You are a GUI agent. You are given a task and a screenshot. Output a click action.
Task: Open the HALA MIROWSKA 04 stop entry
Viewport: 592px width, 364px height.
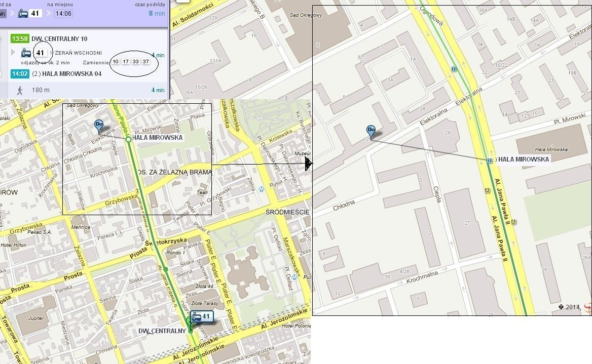click(67, 74)
